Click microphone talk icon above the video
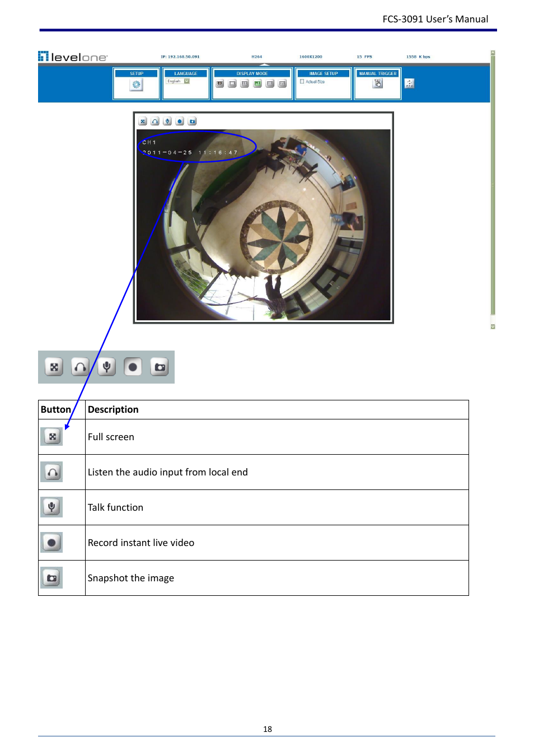This screenshot has height=756, width=534. (x=167, y=121)
